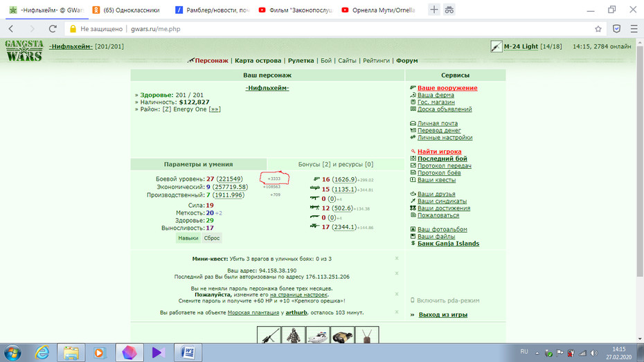Image resolution: width=644 pixels, height=362 pixels.
Task: Open Windows Start menu
Action: tap(12, 352)
